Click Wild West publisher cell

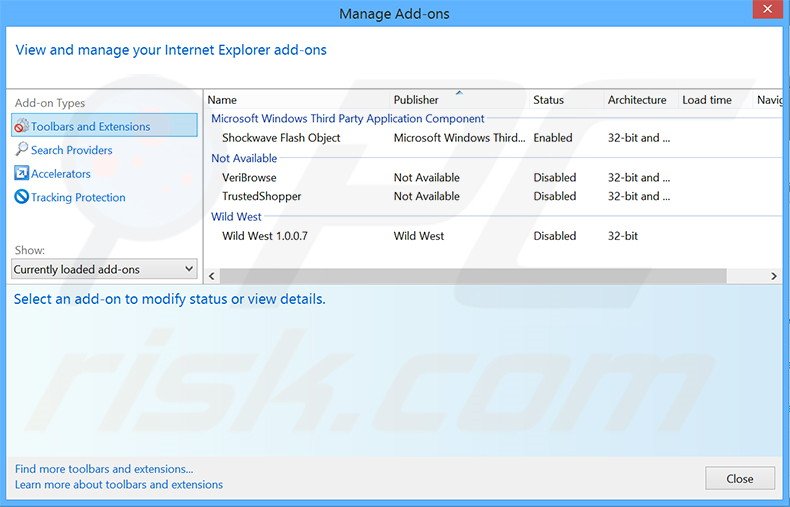(419, 236)
